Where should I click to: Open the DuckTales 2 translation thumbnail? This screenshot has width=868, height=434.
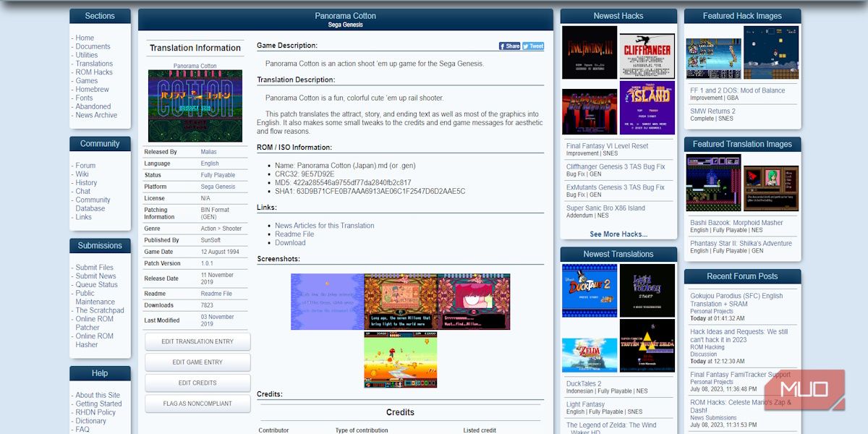(590, 291)
